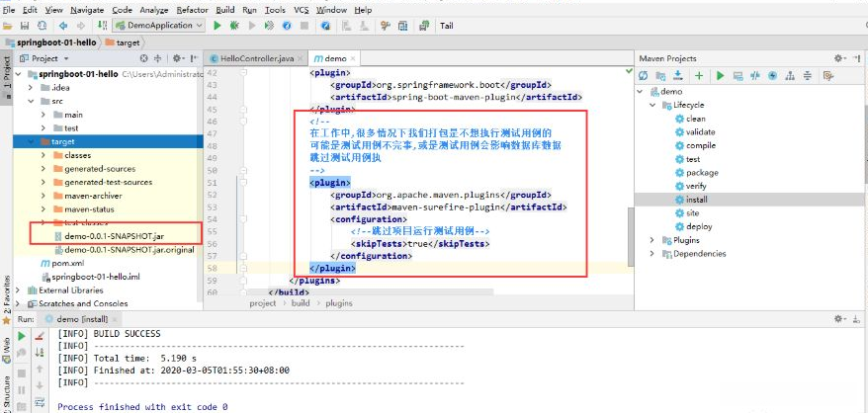Click Collapse All icon in Maven panel
The width and height of the screenshot is (868, 413).
click(807, 76)
